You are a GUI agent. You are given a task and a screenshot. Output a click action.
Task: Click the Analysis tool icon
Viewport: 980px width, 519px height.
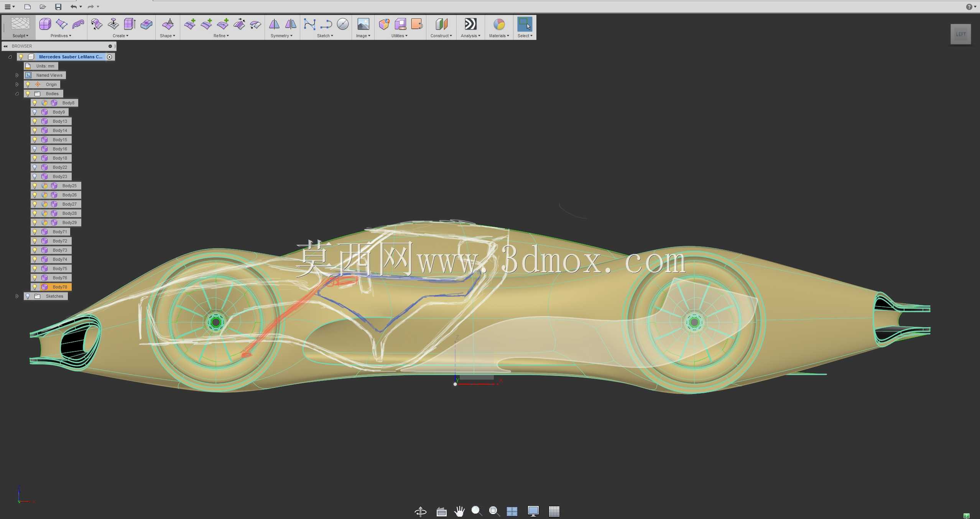pos(470,24)
